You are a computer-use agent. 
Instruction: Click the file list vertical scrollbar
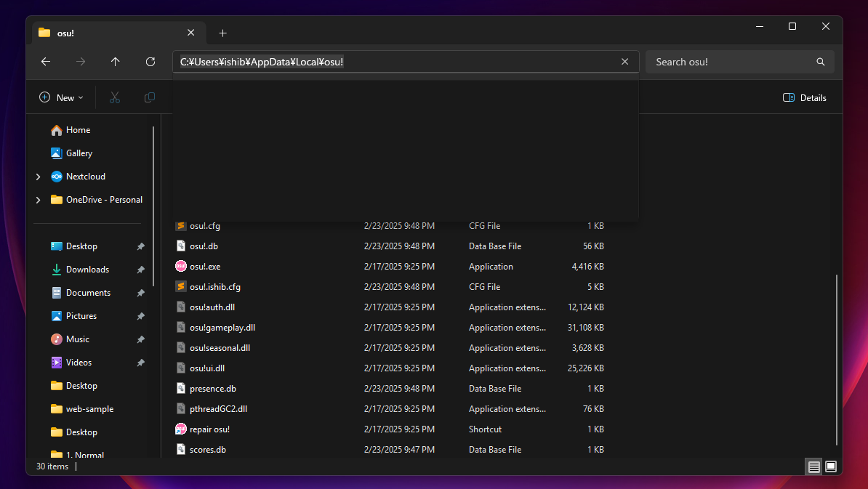(x=837, y=360)
